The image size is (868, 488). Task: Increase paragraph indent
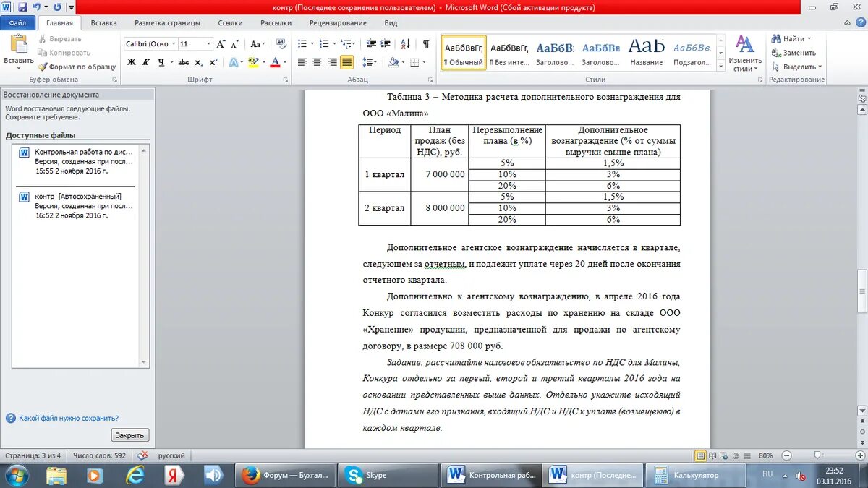(x=387, y=44)
